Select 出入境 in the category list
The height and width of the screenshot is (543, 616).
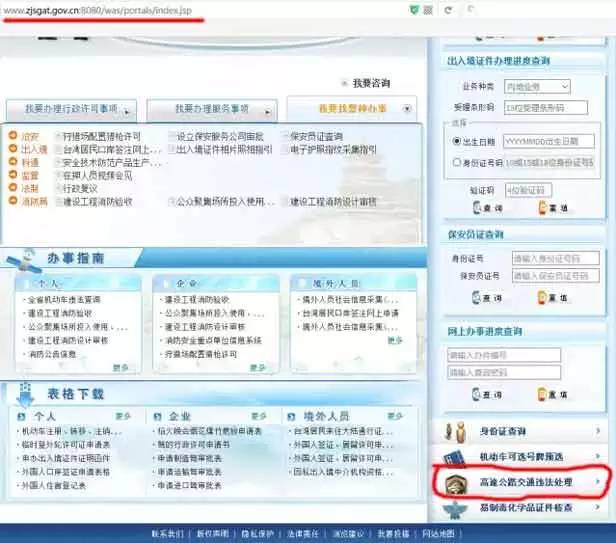click(x=33, y=150)
